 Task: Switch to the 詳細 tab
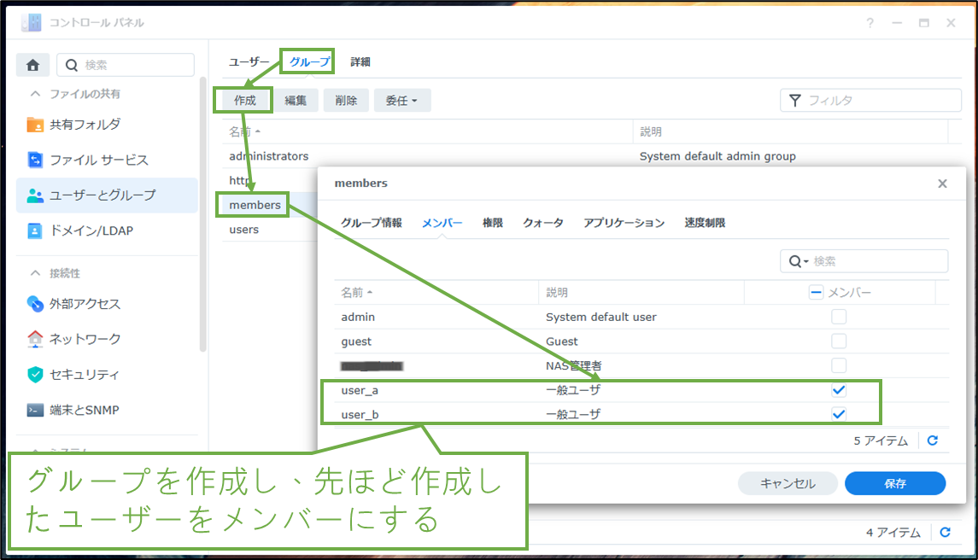(x=360, y=61)
